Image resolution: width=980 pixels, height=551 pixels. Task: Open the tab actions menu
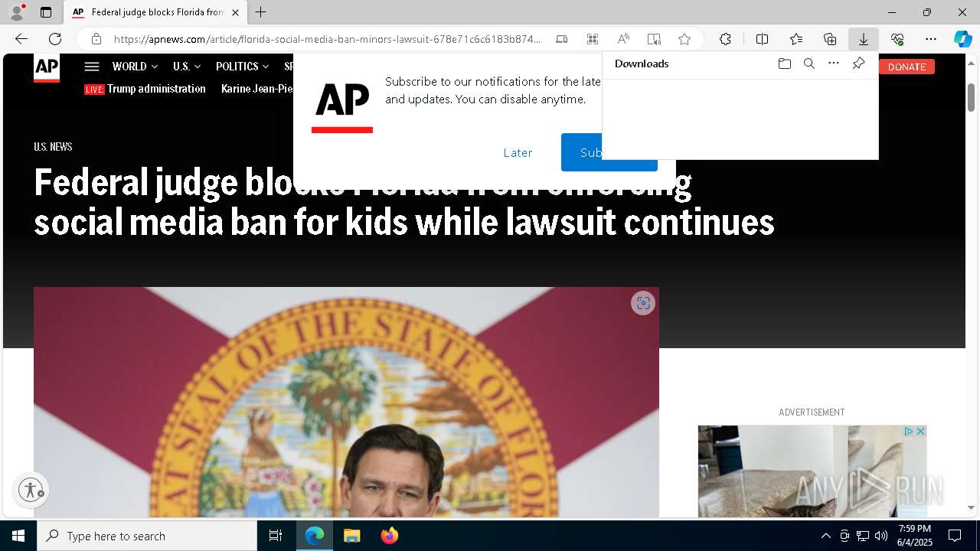tap(46, 12)
